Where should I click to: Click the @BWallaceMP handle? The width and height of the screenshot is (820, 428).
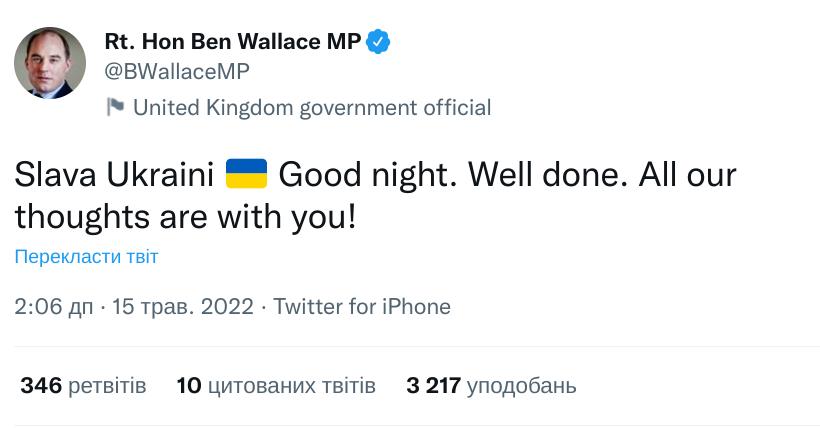tap(177, 72)
